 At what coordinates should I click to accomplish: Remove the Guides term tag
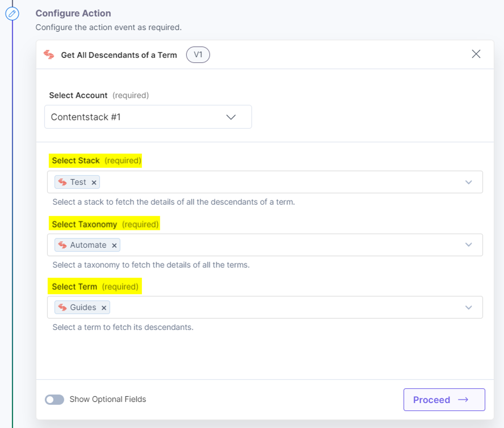tap(104, 308)
